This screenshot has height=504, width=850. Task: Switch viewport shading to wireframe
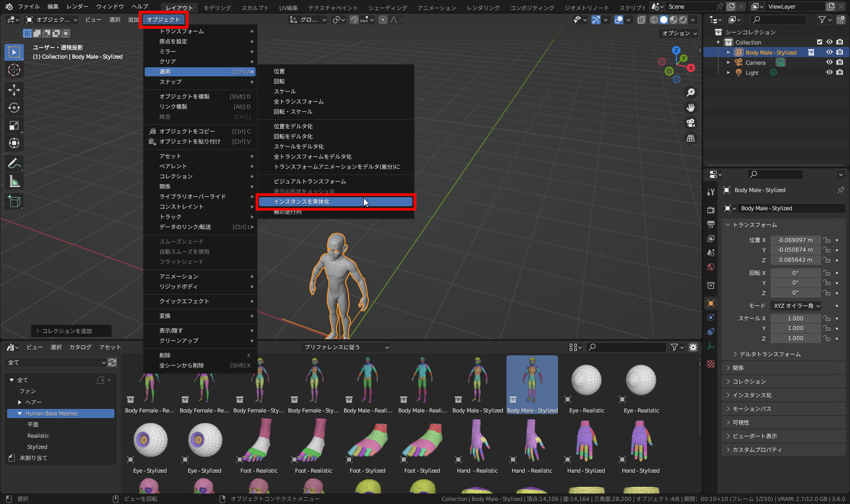point(654,20)
